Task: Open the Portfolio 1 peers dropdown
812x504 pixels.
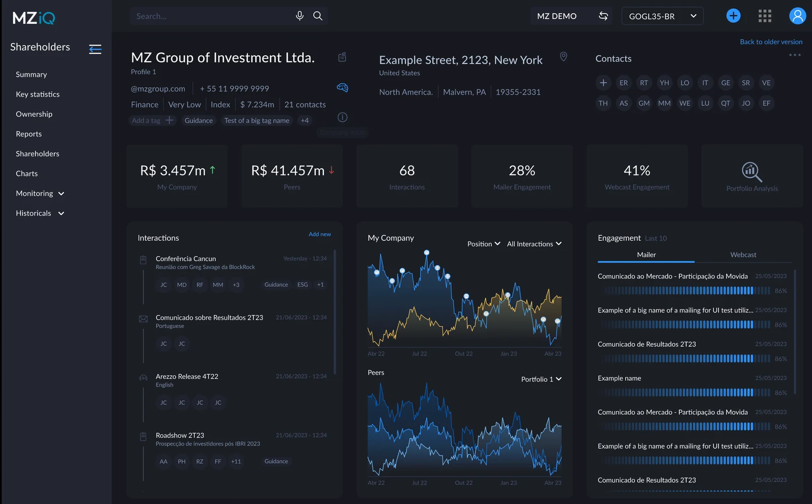Action: pyautogui.click(x=542, y=379)
